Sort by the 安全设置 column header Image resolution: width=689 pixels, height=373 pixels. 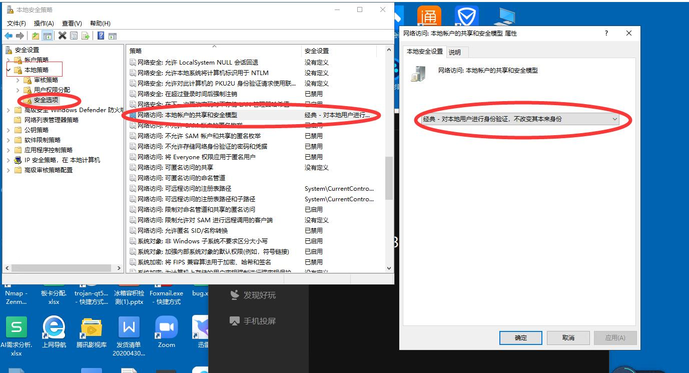[x=339, y=51]
